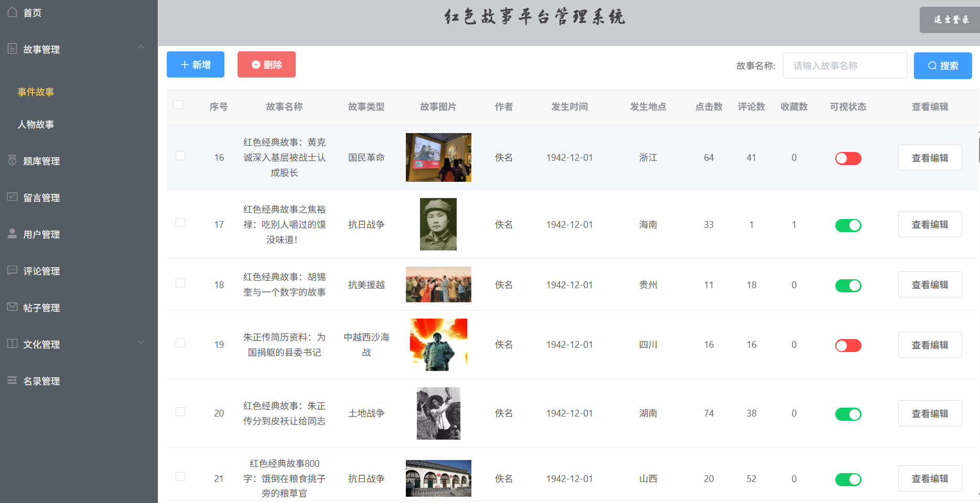Expand the 文化管理 menu chevron
This screenshot has height=503, width=980.
(141, 342)
